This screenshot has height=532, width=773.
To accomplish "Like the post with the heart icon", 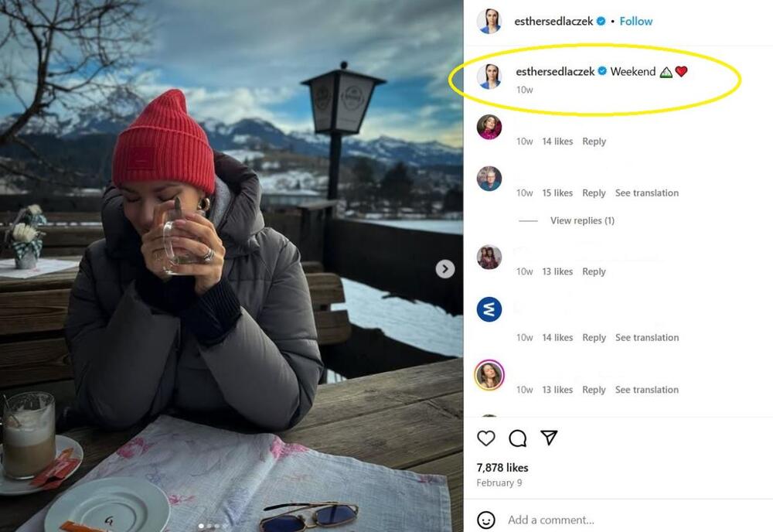I will [x=486, y=438].
